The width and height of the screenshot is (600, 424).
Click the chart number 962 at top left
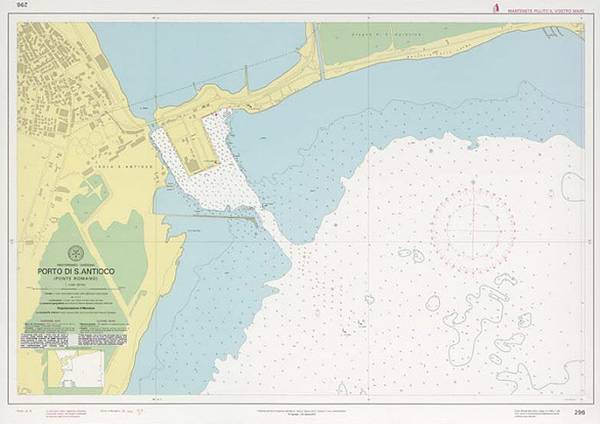pos(20,10)
